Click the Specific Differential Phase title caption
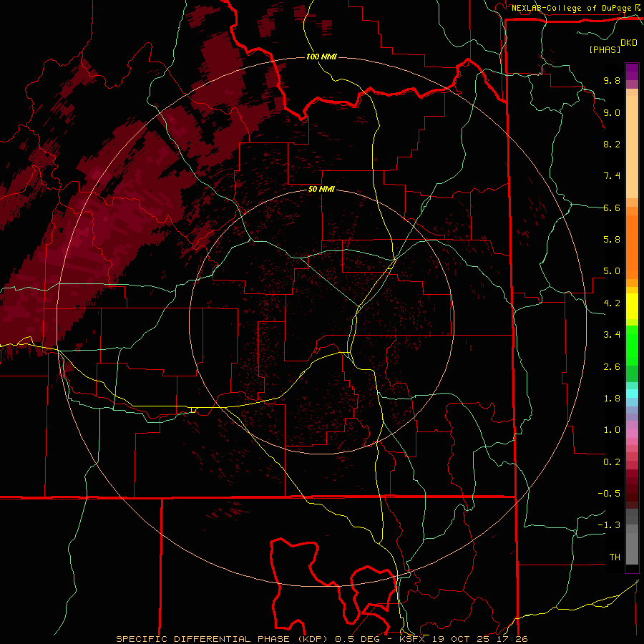The image size is (644, 644). (321, 639)
